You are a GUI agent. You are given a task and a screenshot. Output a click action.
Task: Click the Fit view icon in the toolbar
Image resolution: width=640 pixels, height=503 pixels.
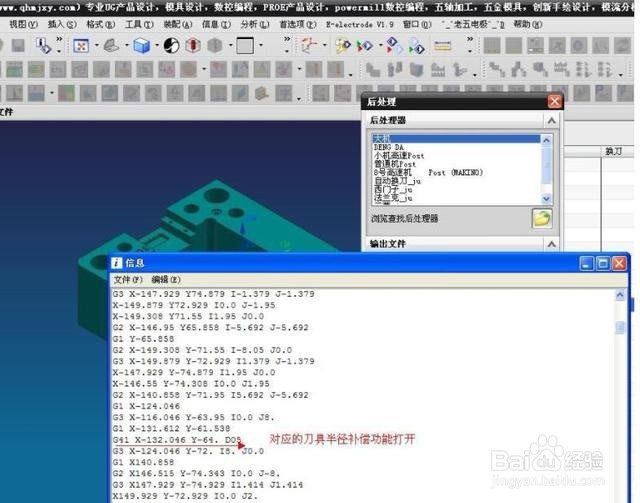(x=81, y=45)
